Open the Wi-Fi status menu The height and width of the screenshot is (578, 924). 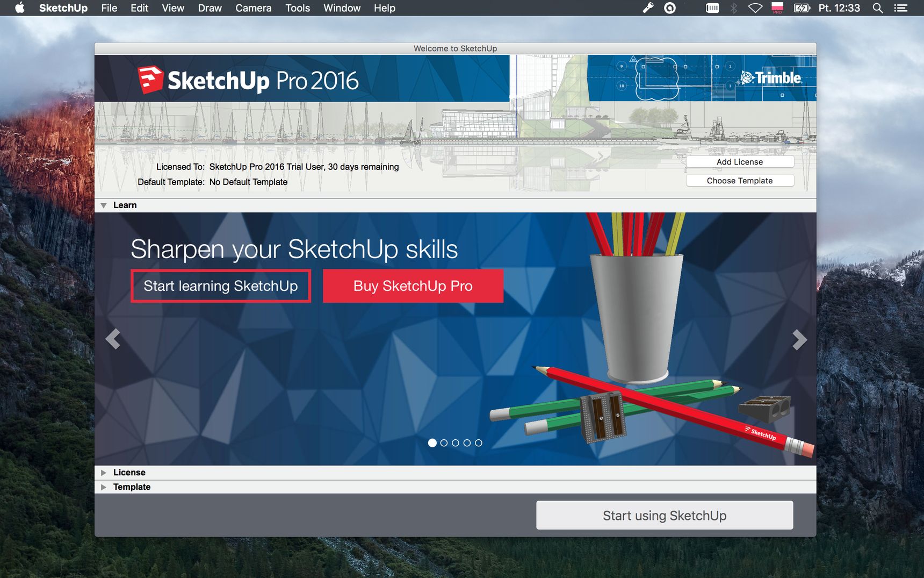[x=755, y=8]
